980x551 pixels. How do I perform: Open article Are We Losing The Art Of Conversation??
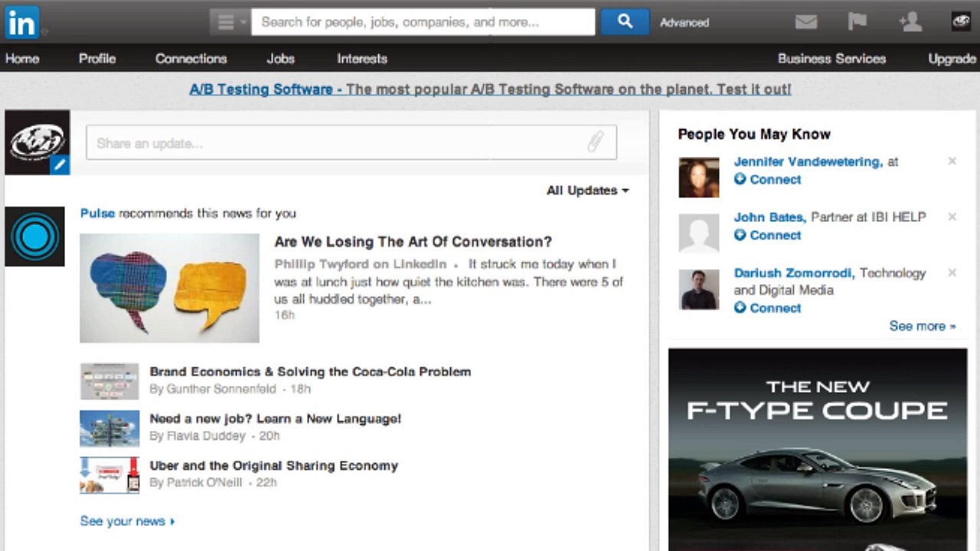[x=413, y=242]
